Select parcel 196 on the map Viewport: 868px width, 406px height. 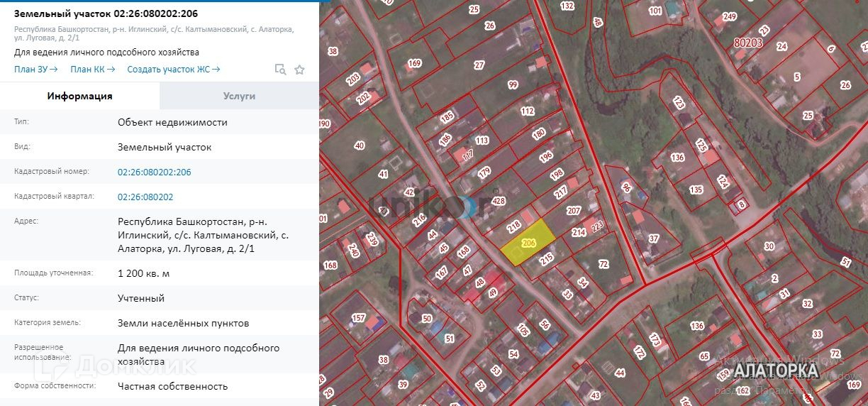[545, 156]
